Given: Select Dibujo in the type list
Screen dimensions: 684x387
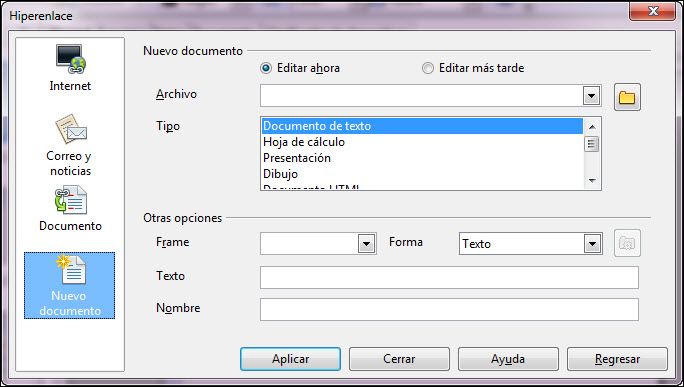Looking at the screenshot, I should click(x=422, y=174).
